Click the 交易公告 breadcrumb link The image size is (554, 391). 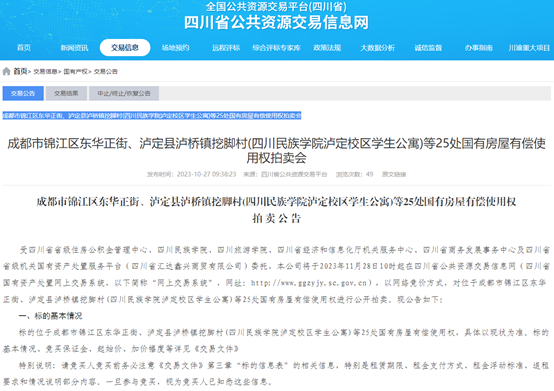point(106,72)
